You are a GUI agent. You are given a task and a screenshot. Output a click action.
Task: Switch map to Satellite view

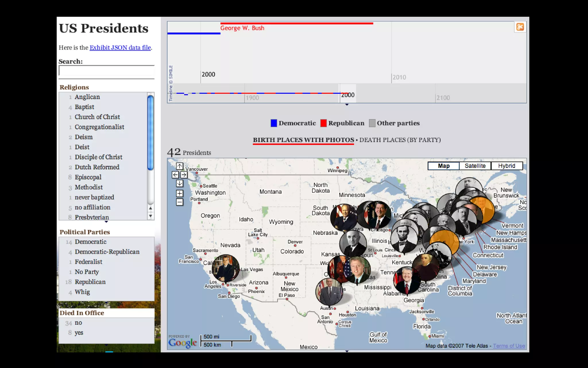(475, 166)
